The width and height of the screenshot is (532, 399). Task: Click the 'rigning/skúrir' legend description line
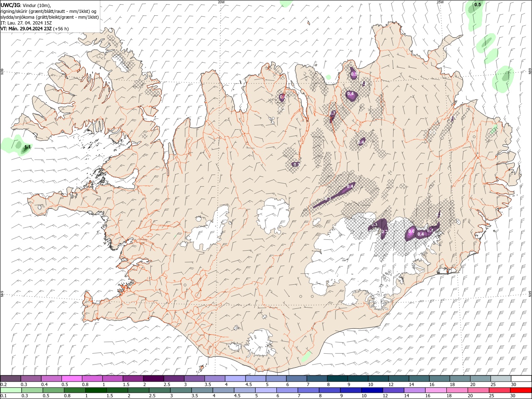pos(49,11)
